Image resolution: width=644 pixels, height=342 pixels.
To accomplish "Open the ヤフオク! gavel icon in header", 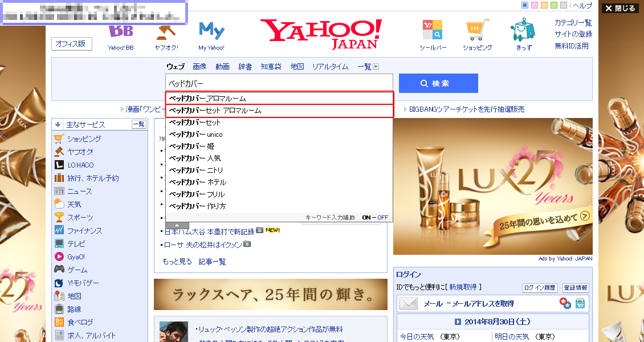I will 166,31.
